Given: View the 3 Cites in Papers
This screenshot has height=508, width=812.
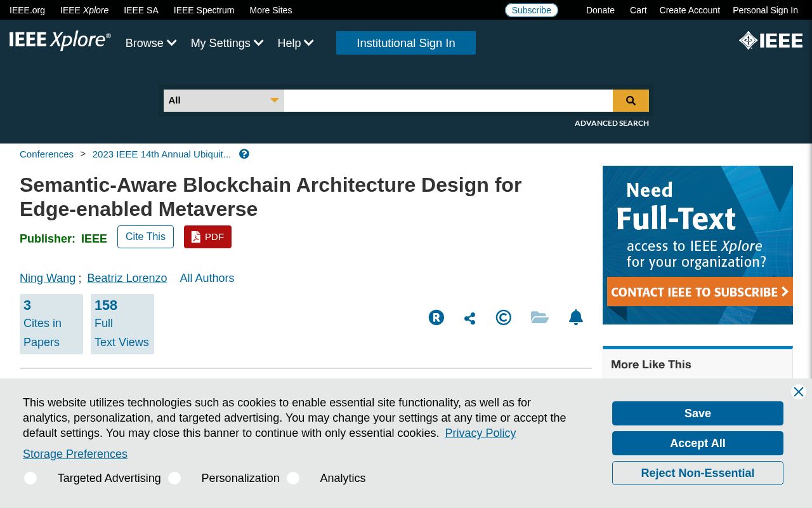Looking at the screenshot, I should pos(51,324).
